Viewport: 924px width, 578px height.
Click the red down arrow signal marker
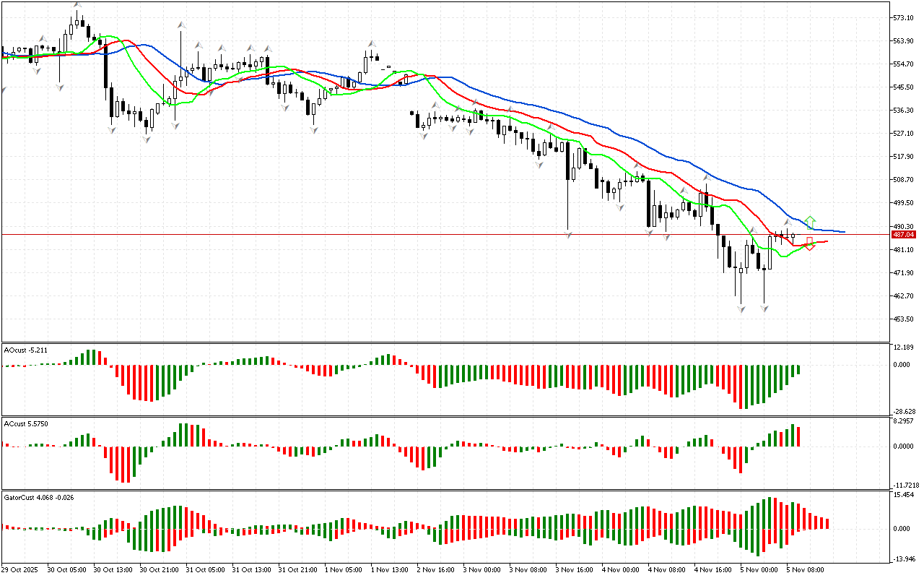(x=810, y=244)
